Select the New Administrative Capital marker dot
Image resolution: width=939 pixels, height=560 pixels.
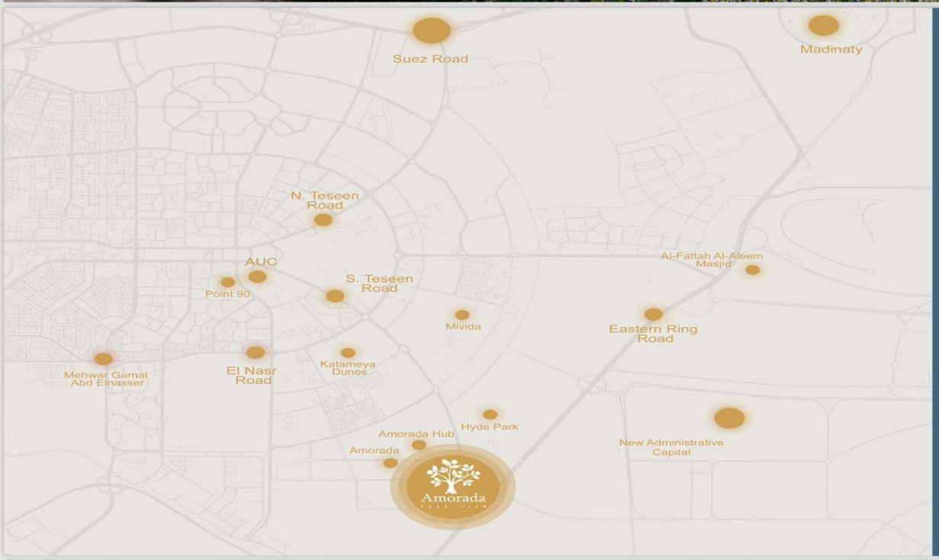pos(729,418)
